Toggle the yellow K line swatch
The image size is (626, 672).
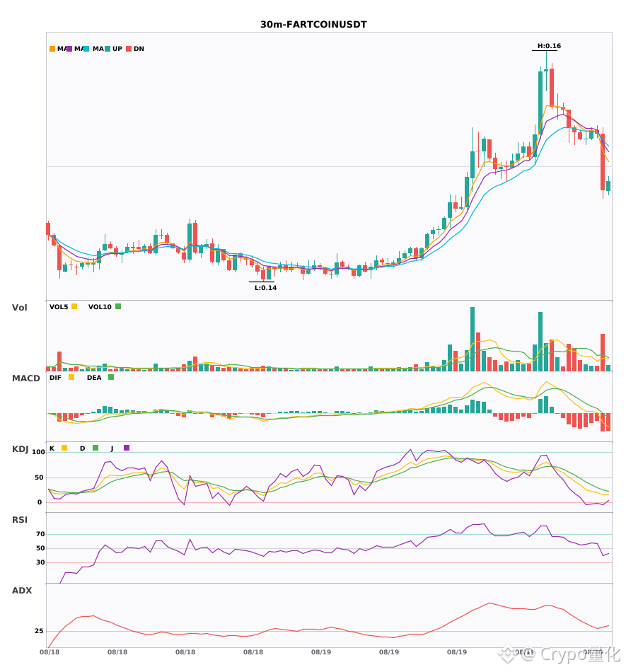[x=64, y=448]
